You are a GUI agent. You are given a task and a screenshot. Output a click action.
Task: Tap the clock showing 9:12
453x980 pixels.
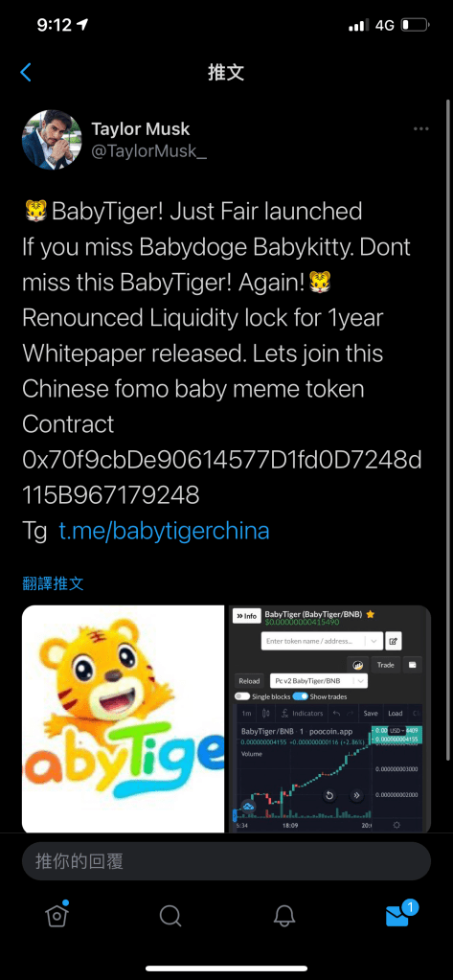point(55,25)
